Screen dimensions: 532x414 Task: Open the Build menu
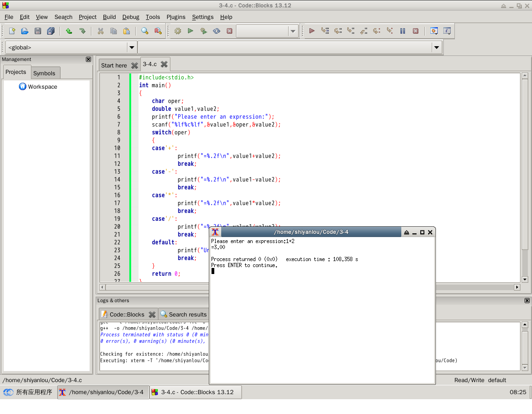109,17
